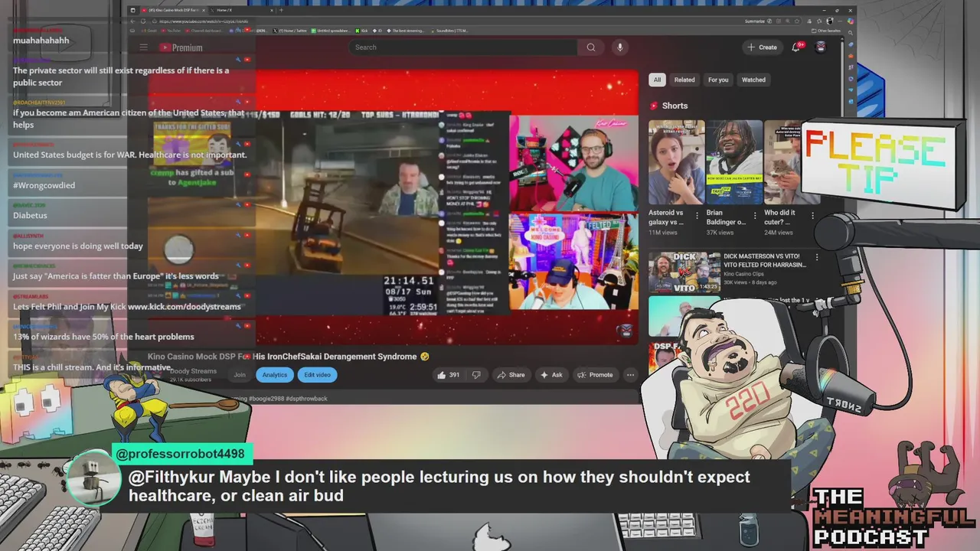
Task: Open options for Dick Masterson vs Vito video
Action: tap(817, 257)
